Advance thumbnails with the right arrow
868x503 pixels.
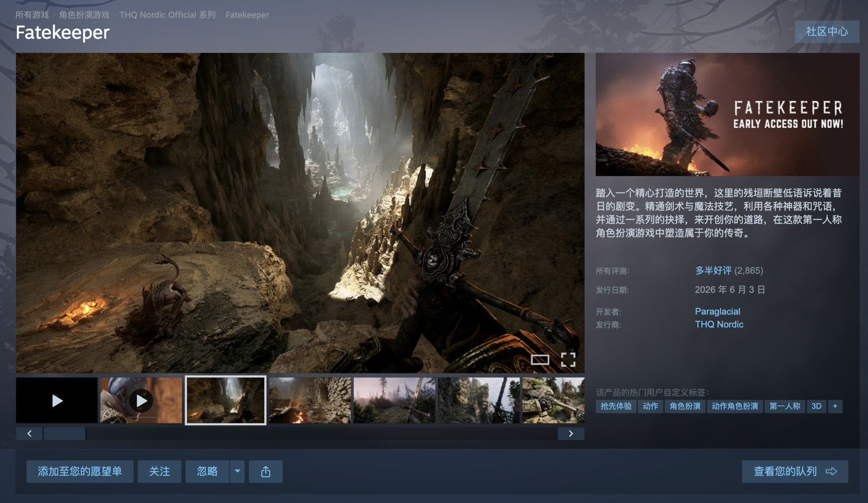click(571, 434)
